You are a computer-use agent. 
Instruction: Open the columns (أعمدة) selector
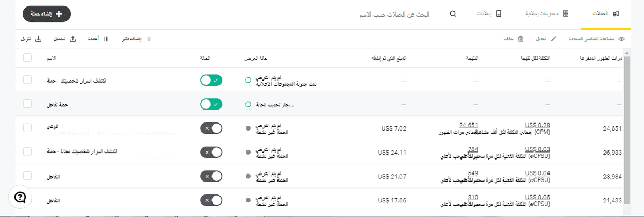click(106, 39)
